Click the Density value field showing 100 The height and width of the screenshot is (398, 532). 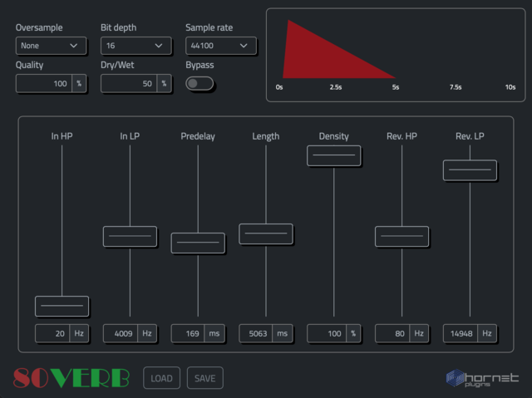pos(327,333)
